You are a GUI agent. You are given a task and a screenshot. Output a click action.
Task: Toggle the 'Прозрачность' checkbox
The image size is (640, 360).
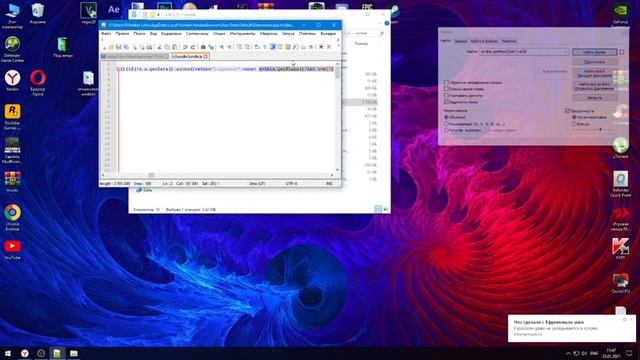pos(567,111)
